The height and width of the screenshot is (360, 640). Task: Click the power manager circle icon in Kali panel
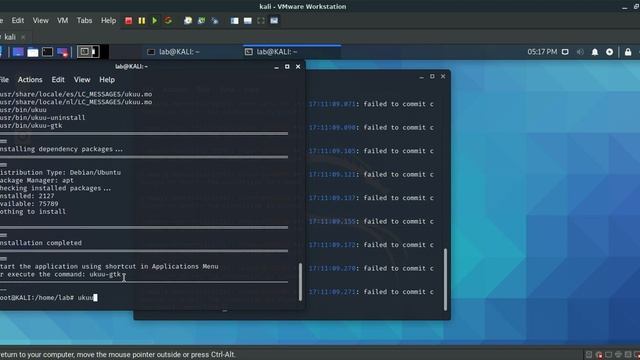pos(609,52)
